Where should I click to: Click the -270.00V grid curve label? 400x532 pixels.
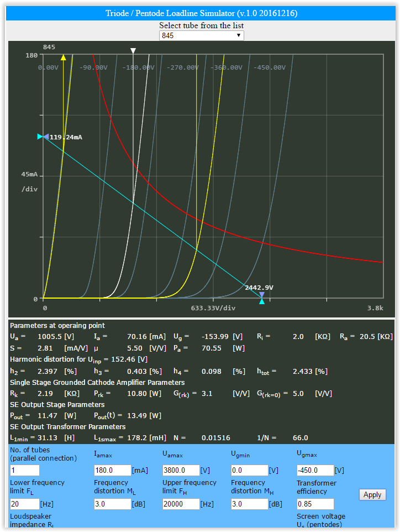(183, 67)
